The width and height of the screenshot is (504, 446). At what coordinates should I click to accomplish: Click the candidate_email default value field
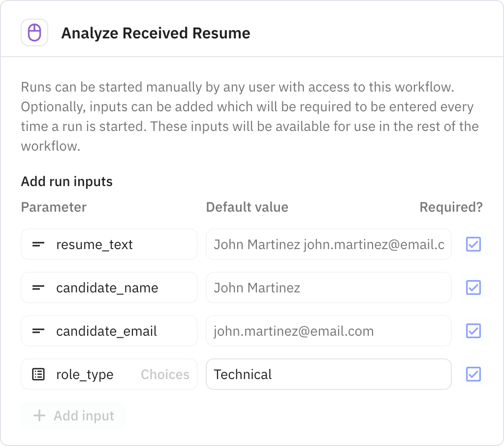click(x=329, y=331)
